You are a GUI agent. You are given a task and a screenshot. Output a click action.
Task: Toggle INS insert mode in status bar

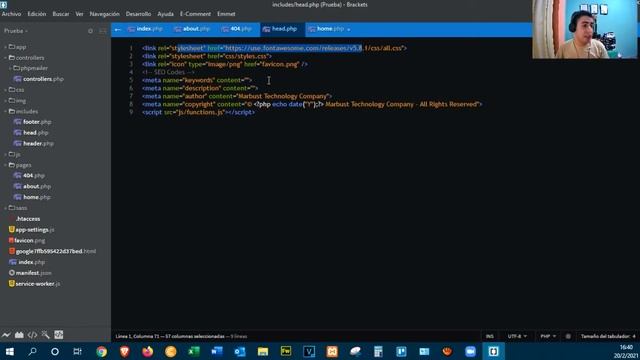(489, 336)
